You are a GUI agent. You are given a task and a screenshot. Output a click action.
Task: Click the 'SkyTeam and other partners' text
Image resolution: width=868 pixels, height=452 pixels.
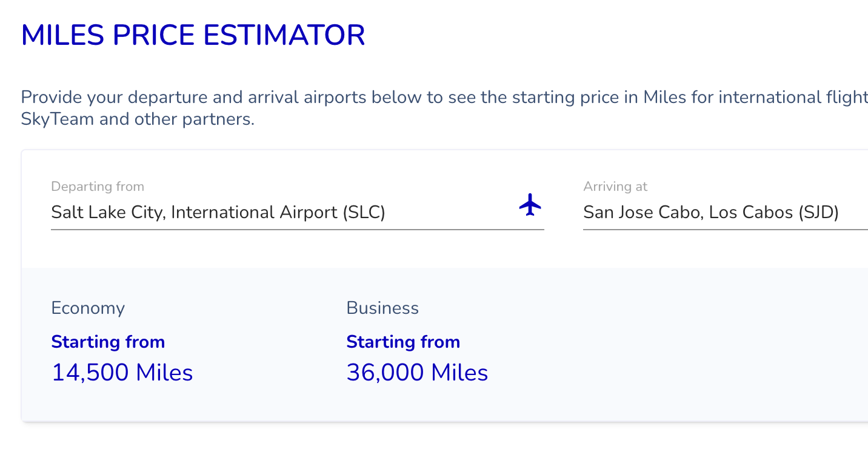pyautogui.click(x=138, y=119)
